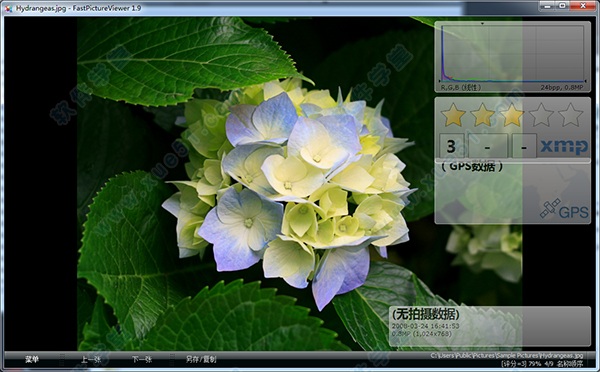Click the FastPictureViewer app icon in title bar

pos(8,8)
